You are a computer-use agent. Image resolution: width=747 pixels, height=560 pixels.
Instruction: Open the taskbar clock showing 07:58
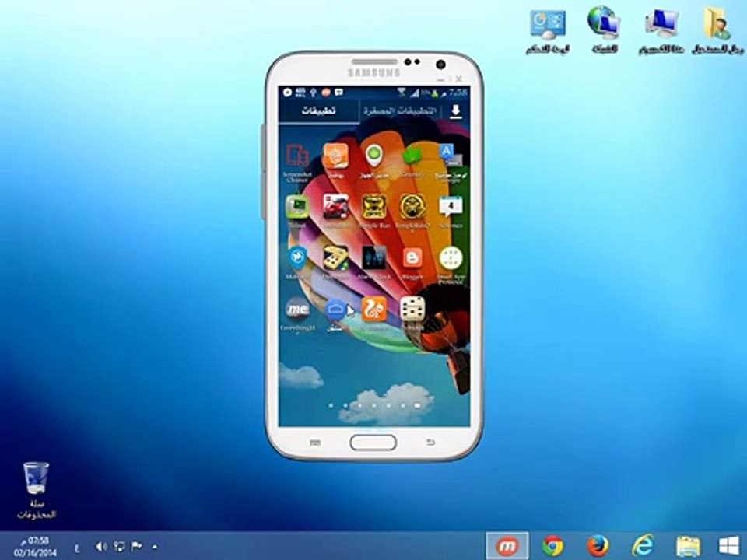(36, 547)
